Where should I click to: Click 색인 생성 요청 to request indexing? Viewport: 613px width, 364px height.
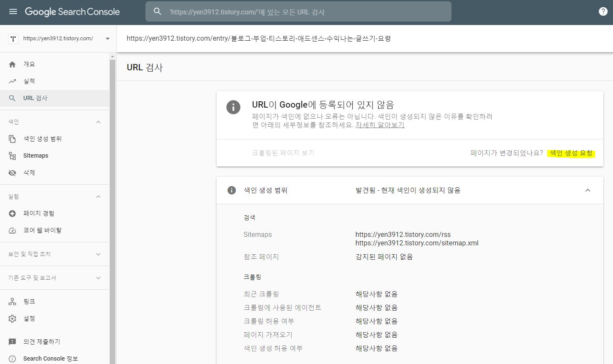571,153
